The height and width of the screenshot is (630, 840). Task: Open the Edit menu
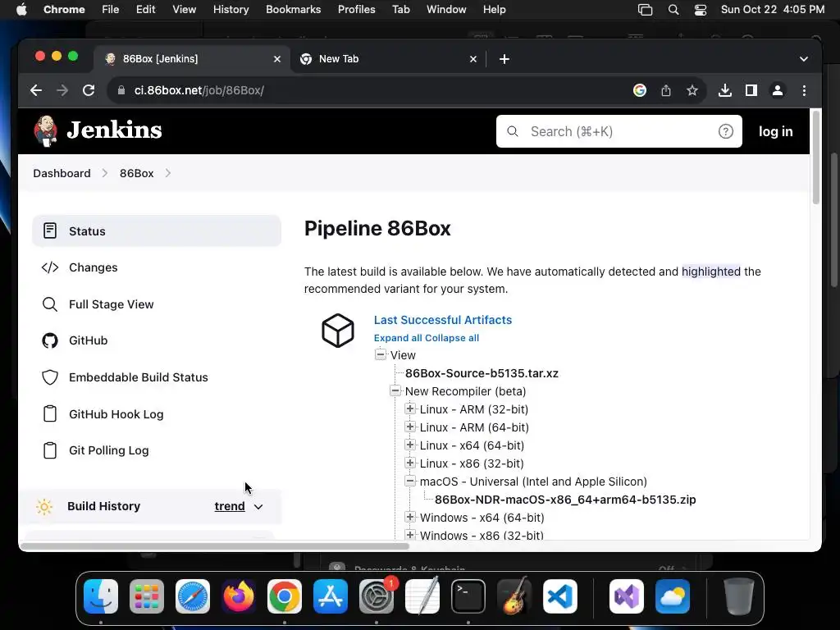[x=145, y=10]
